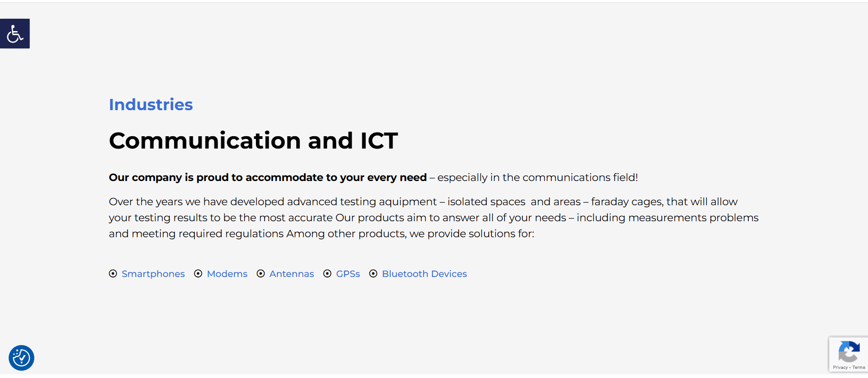Click the Communication and ICT title
Screen dimensions: 868x378
[x=253, y=141]
